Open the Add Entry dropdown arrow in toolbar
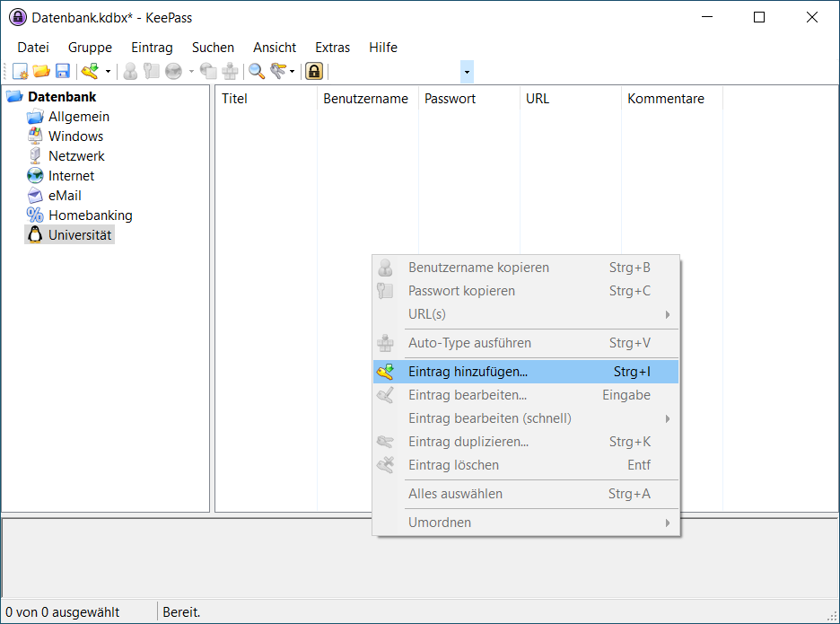Screen dimensions: 840x624 108,71
